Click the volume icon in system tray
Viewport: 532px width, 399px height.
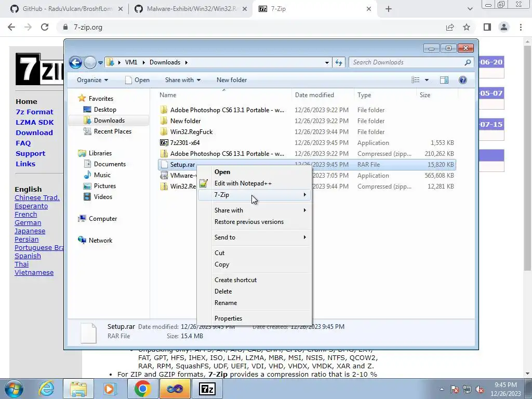pos(480,389)
